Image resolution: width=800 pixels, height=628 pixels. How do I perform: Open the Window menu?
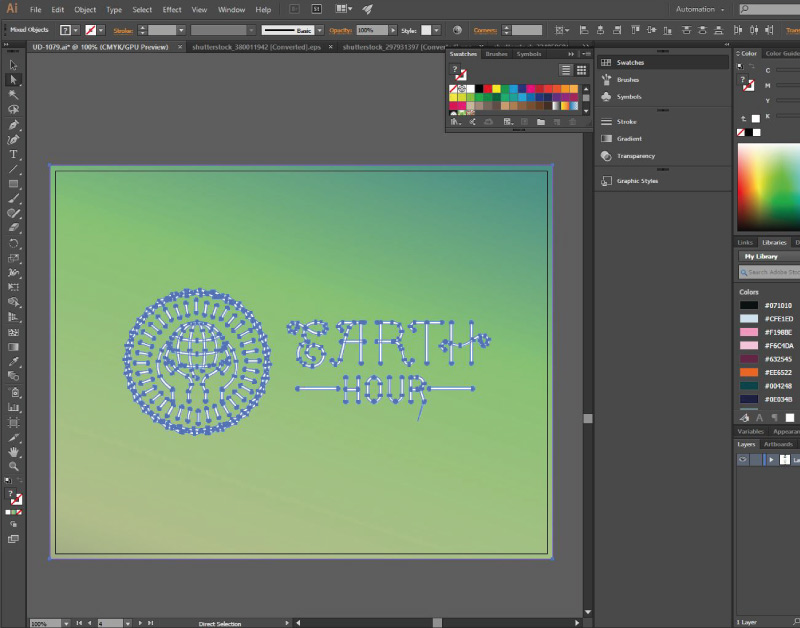click(231, 10)
